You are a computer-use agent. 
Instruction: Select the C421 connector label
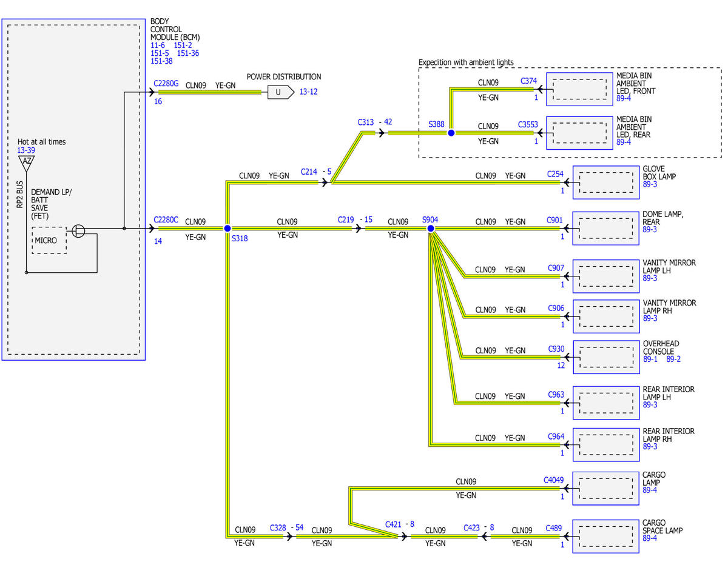click(394, 524)
